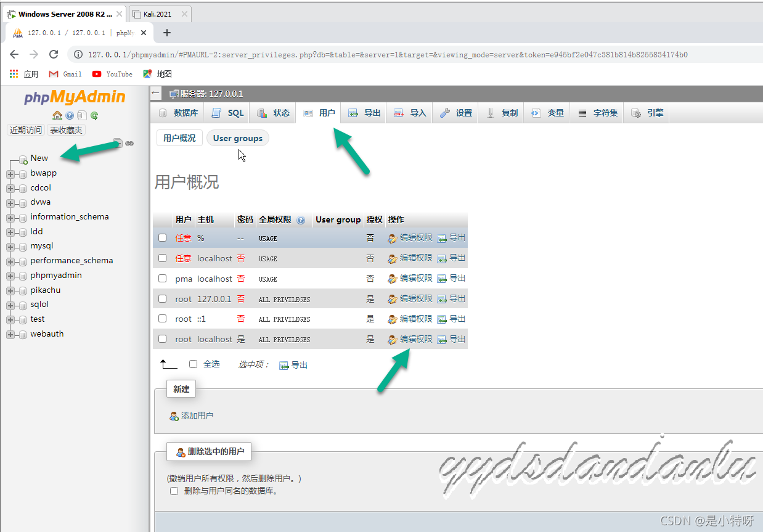Edit privileges for 任意 % user
This screenshot has width=763, height=532.
410,238
